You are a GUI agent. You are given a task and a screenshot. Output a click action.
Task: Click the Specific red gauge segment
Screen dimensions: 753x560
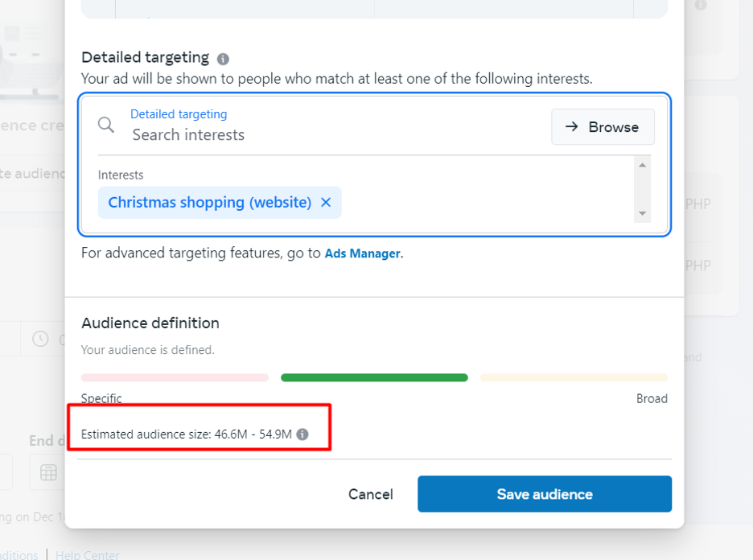pyautogui.click(x=175, y=377)
